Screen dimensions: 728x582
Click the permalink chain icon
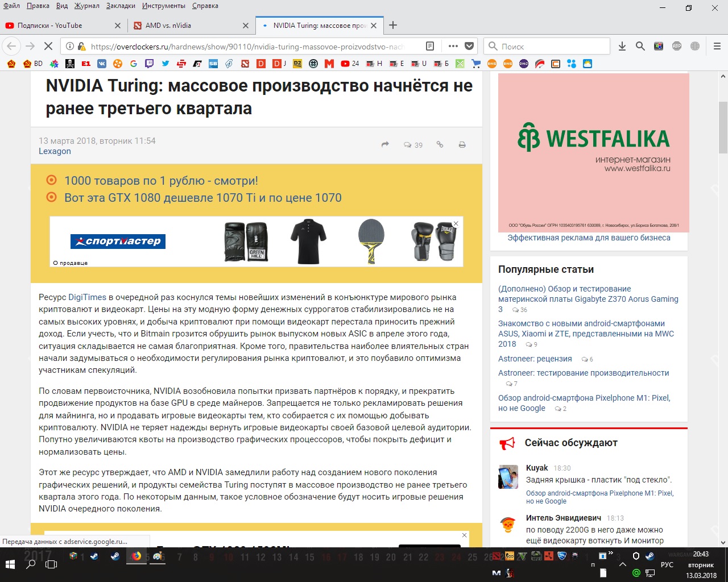coord(440,145)
